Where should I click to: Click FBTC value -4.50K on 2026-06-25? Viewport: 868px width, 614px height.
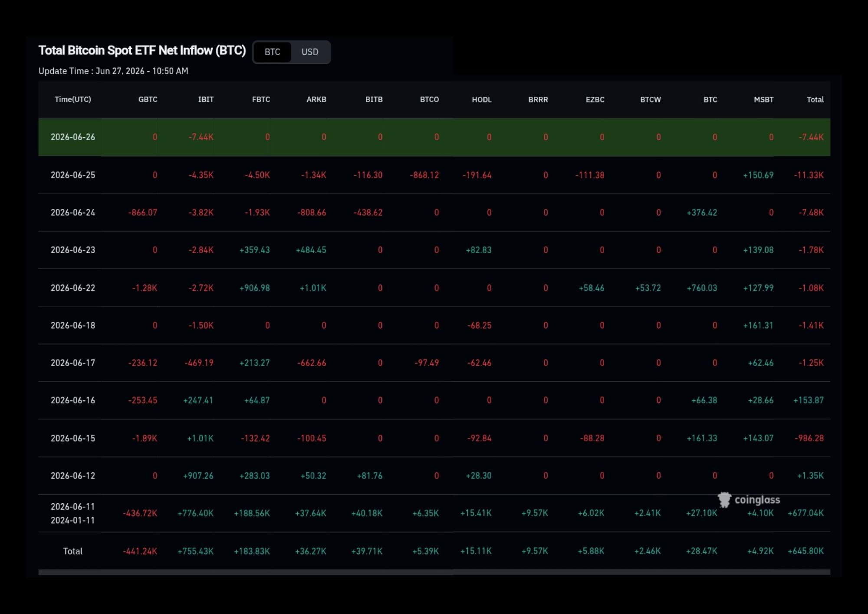pyautogui.click(x=257, y=175)
